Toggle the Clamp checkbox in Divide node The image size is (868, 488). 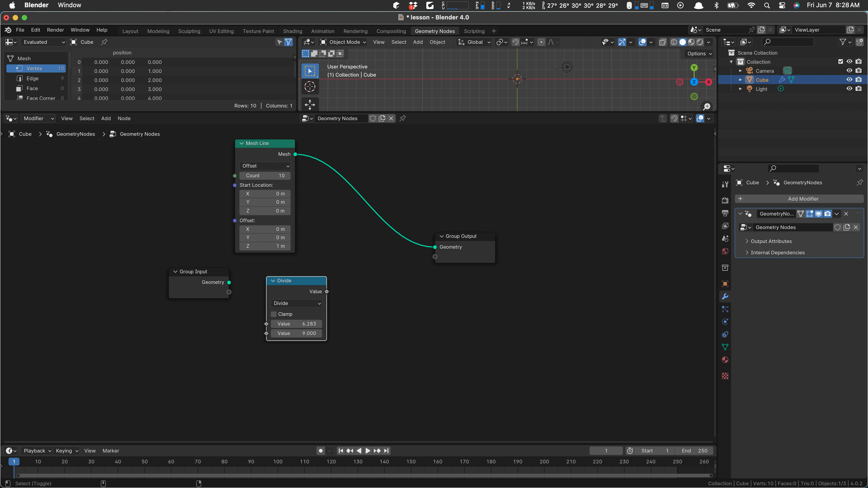tap(274, 314)
